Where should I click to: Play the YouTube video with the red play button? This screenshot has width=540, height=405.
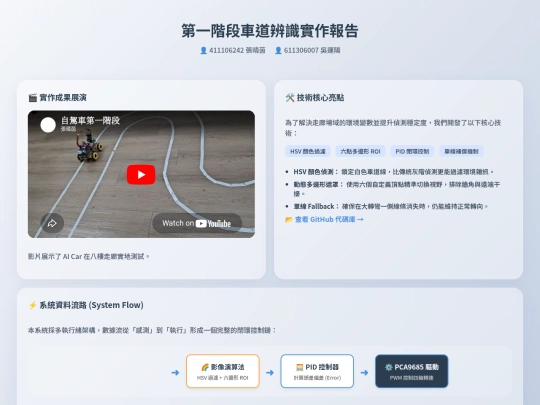[141, 175]
